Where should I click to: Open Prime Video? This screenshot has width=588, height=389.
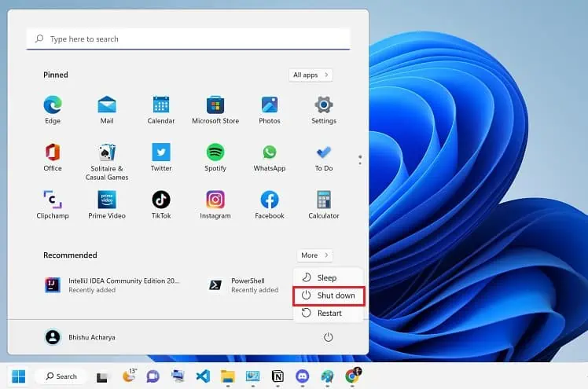(107, 204)
